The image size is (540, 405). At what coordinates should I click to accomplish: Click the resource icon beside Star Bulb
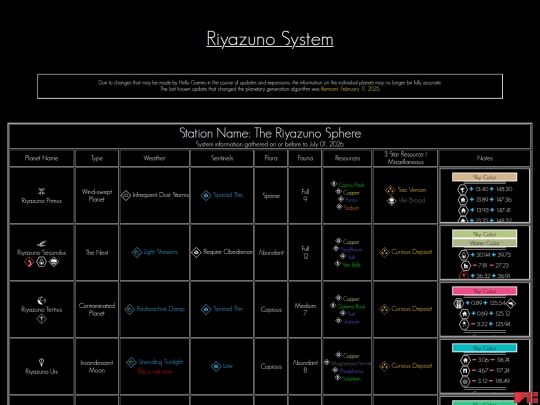[x=338, y=264]
